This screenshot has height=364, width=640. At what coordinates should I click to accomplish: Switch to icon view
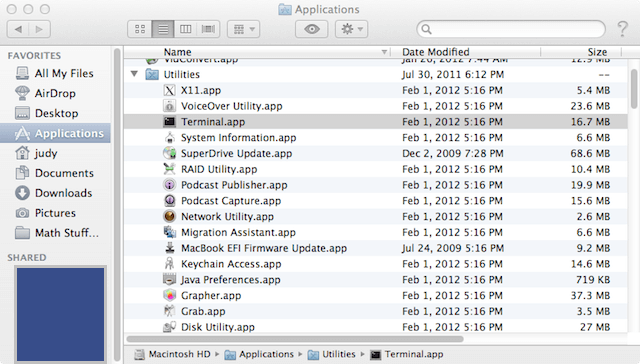(x=140, y=29)
